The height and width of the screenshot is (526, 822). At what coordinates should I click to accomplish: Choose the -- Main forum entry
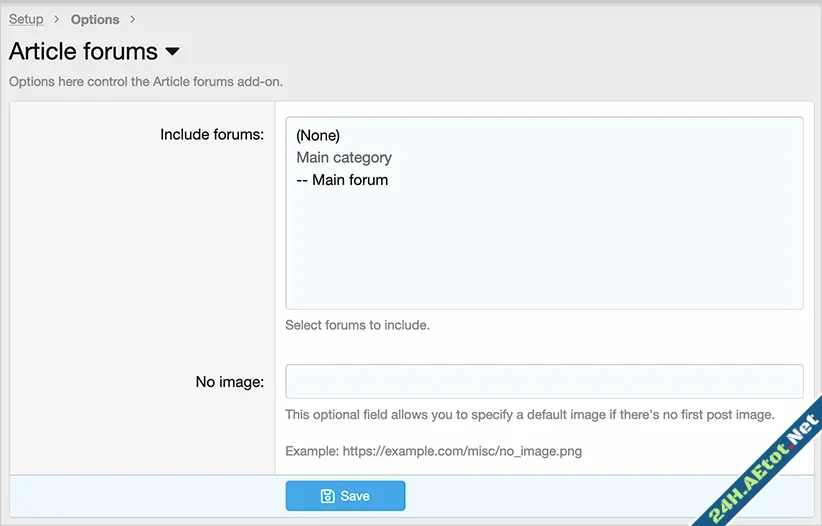click(342, 180)
